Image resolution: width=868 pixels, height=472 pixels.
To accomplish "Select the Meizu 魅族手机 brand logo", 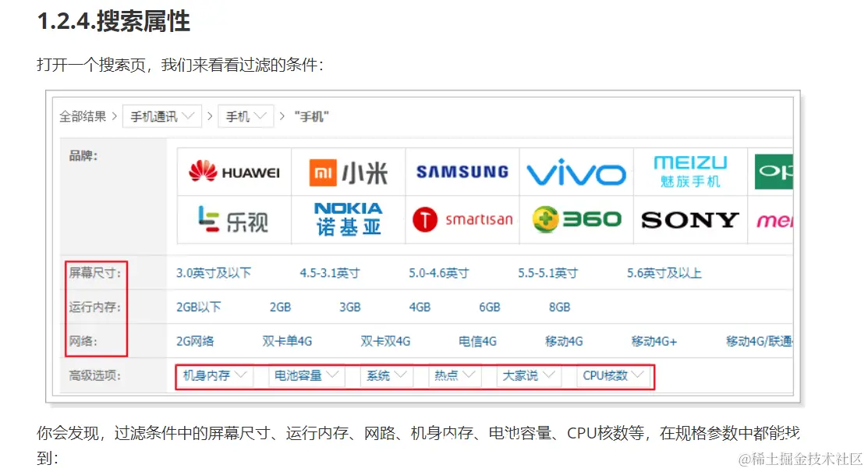I will (690, 172).
